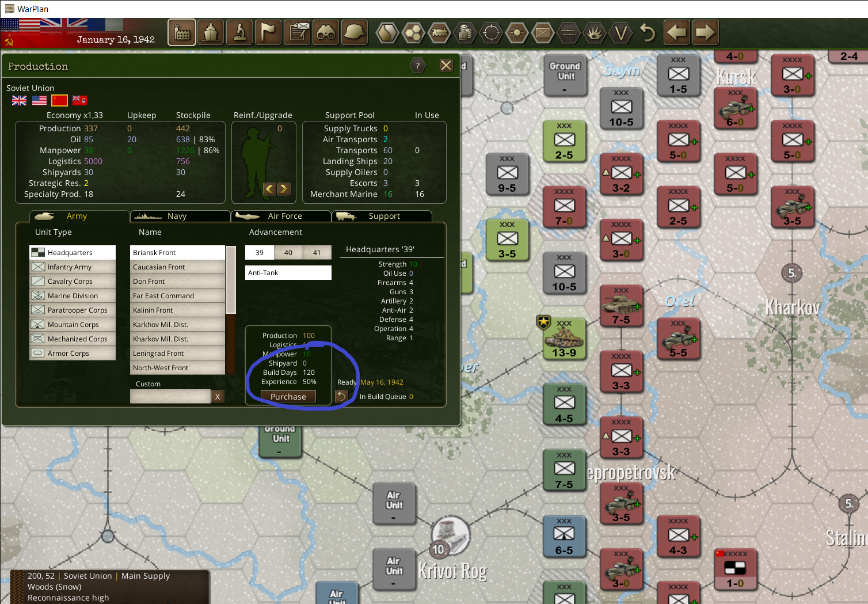
Task: Toggle the weather sun overlay icon
Action: (x=517, y=33)
